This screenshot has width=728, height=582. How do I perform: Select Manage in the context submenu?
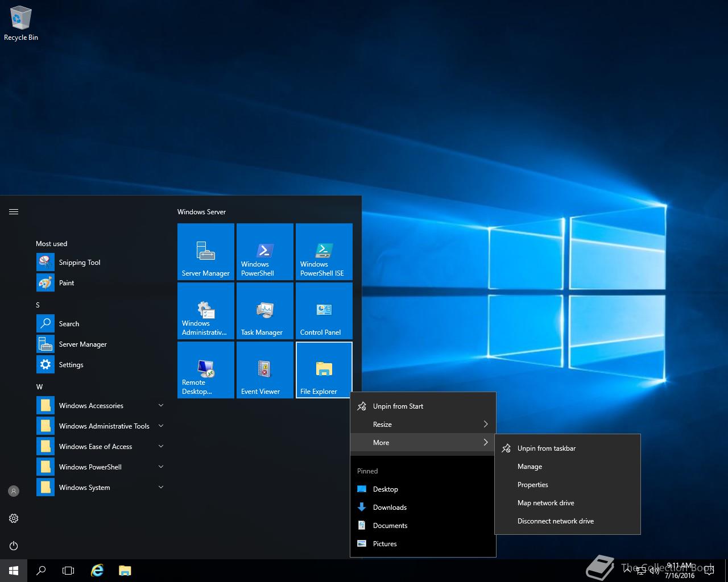pyautogui.click(x=568, y=467)
